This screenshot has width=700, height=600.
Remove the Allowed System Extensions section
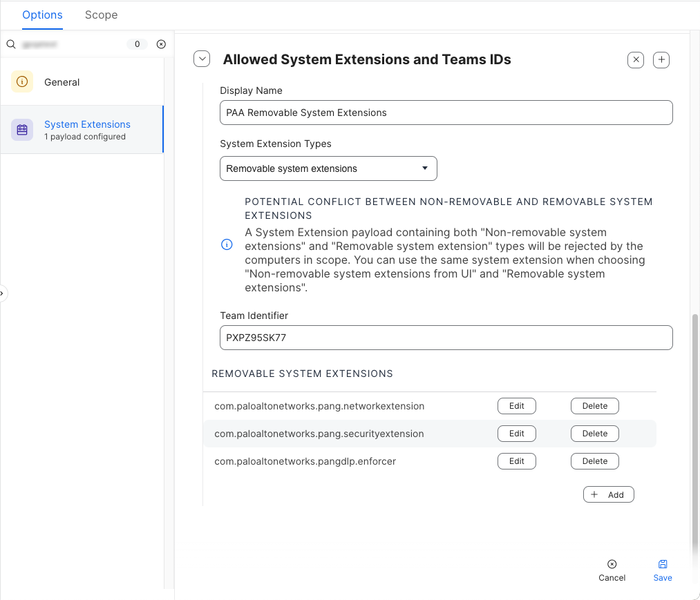pyautogui.click(x=636, y=60)
